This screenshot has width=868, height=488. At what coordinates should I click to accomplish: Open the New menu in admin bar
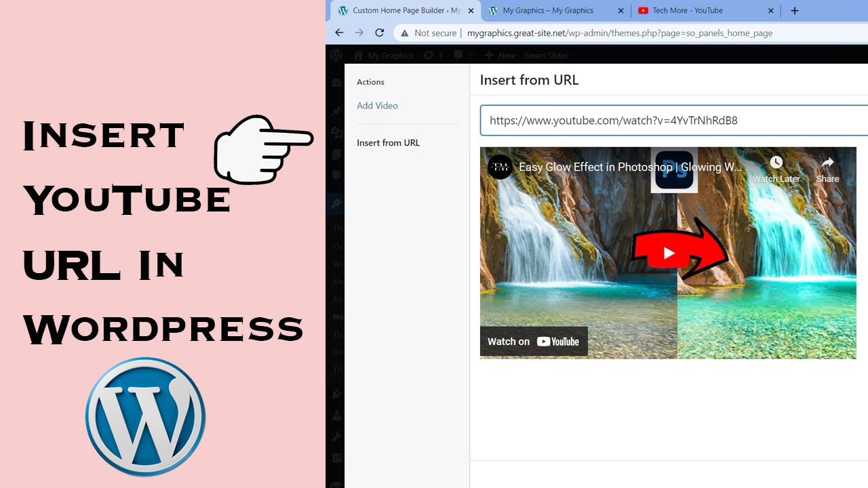pos(500,56)
